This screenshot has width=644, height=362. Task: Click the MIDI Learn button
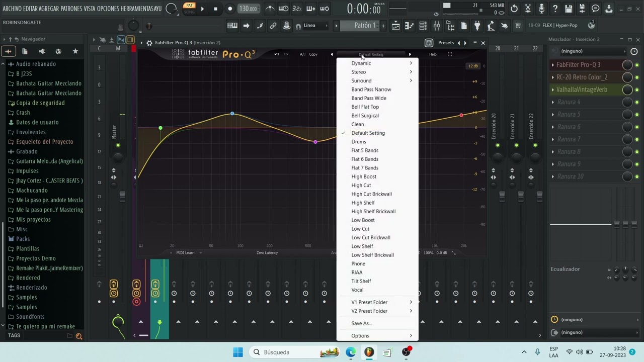pos(185,253)
